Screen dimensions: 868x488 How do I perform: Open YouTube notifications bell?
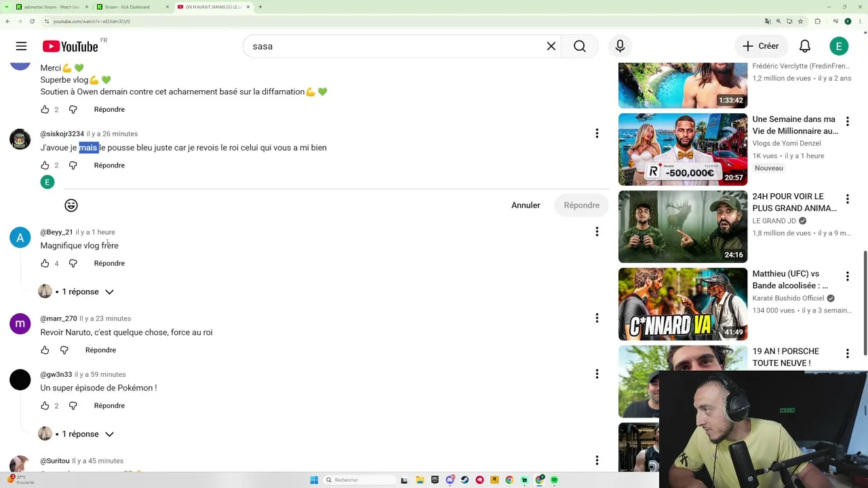click(x=805, y=46)
